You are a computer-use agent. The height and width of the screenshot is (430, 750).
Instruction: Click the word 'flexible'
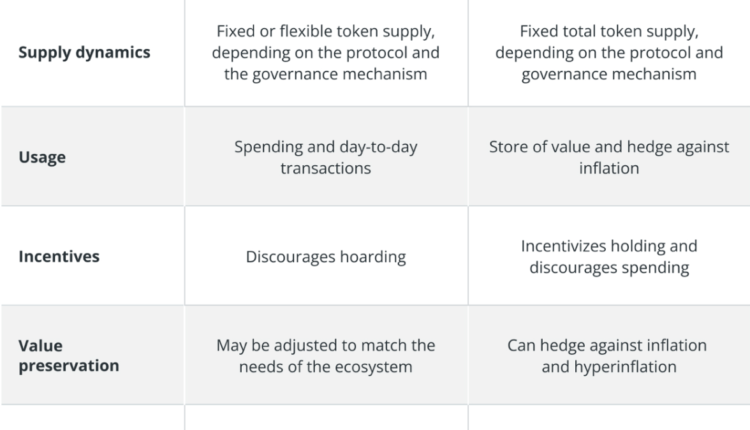pyautogui.click(x=302, y=30)
